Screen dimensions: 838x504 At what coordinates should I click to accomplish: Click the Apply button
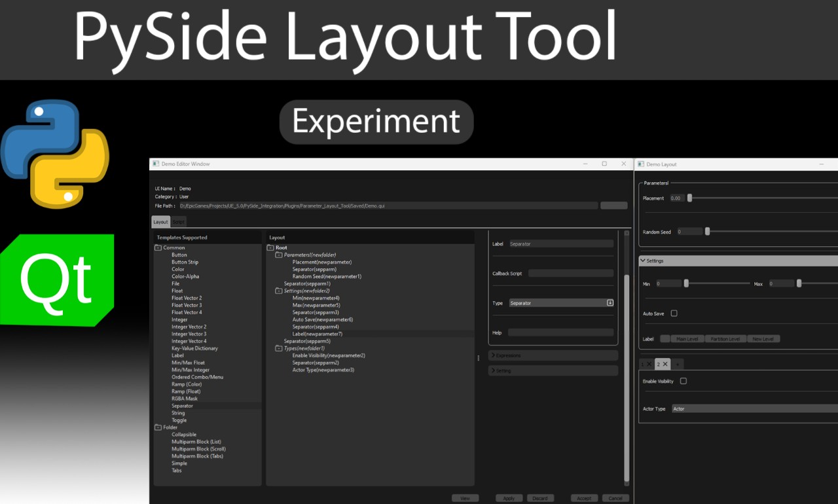(x=509, y=498)
